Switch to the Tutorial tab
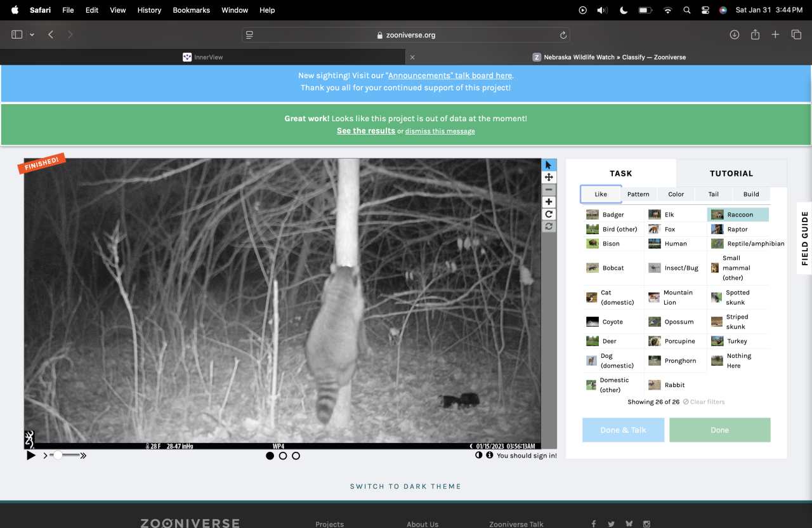The width and height of the screenshot is (812, 528). coord(731,173)
